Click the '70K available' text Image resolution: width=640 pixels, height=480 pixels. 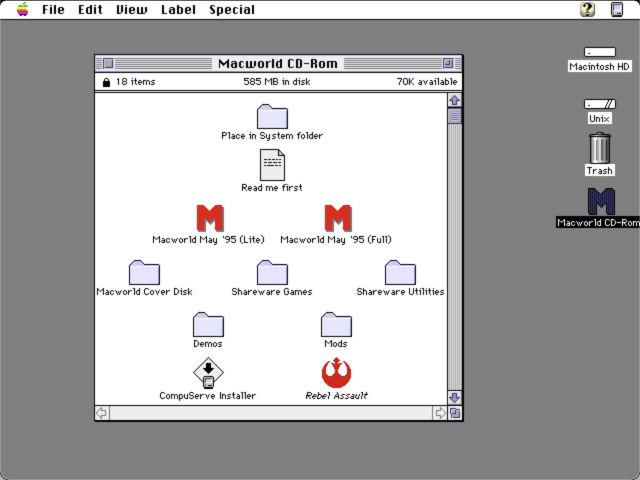tap(427, 82)
